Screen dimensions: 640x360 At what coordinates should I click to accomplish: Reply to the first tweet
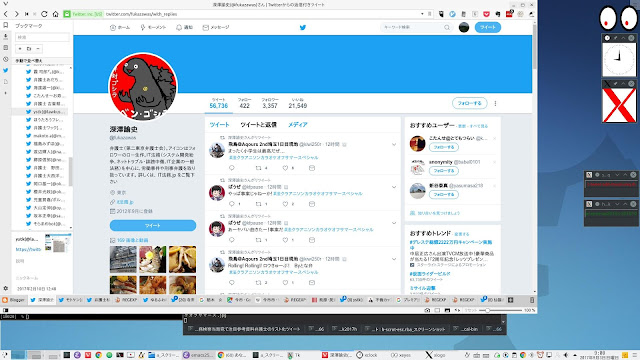[232, 168]
